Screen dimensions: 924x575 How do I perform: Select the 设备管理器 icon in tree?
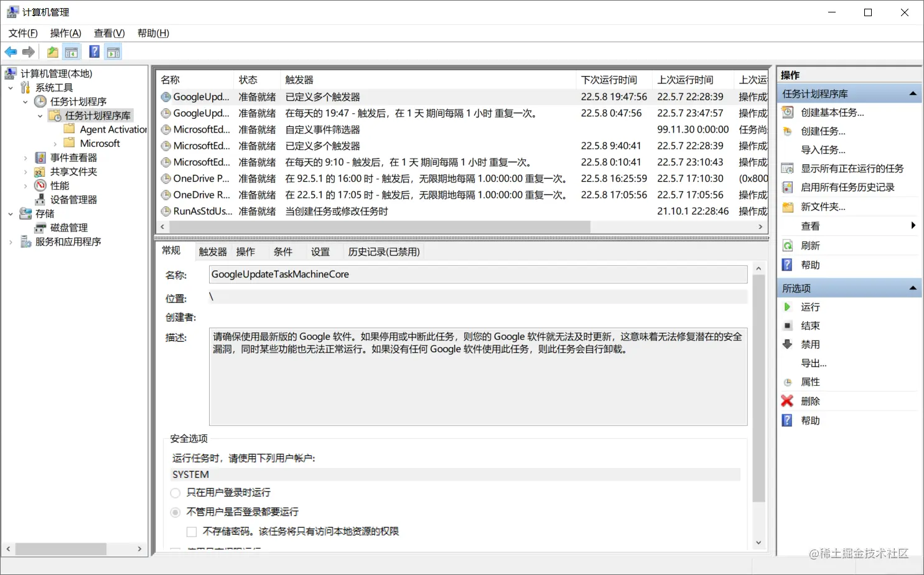[x=40, y=200]
